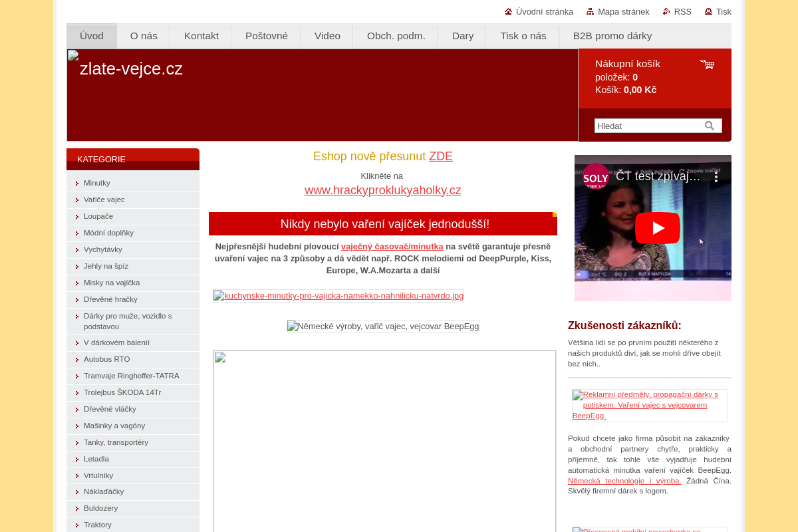Play the embedded YouTube video

point(657,228)
